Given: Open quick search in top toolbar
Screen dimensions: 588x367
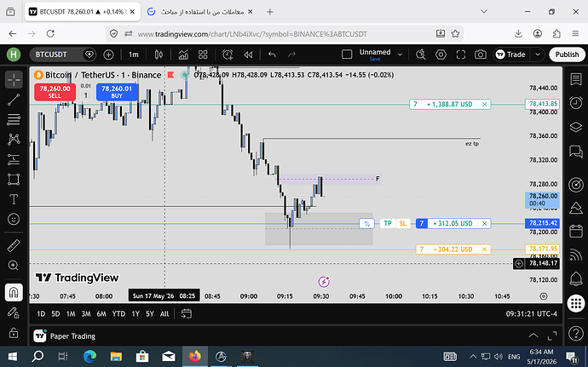Looking at the screenshot, I should (x=421, y=54).
